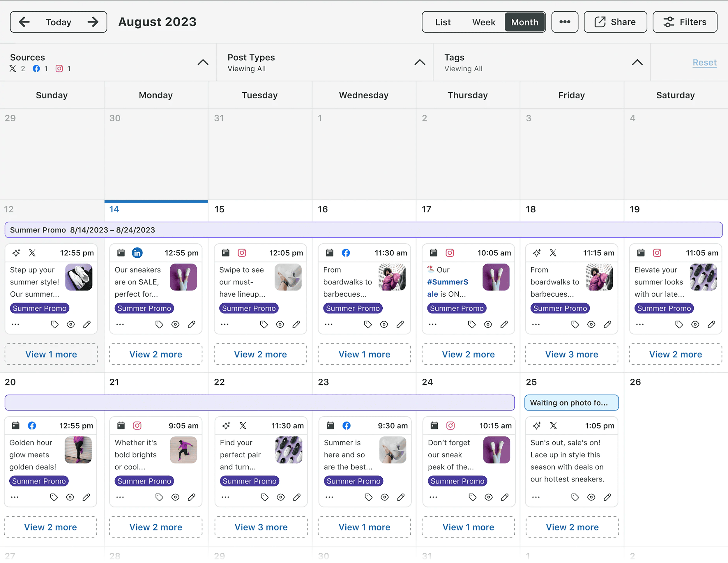Navigate to the previous month

(24, 22)
